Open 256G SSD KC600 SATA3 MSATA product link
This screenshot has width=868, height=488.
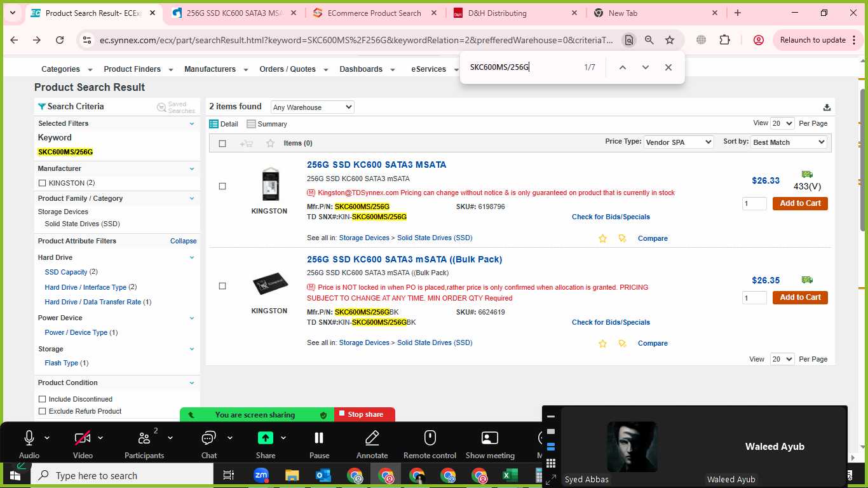(x=376, y=165)
